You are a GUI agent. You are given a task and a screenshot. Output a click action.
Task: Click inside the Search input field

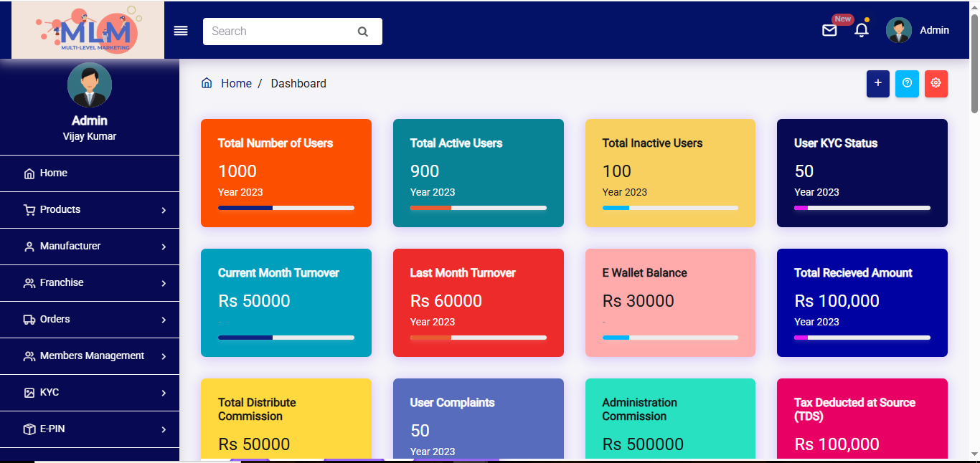pyautogui.click(x=280, y=32)
